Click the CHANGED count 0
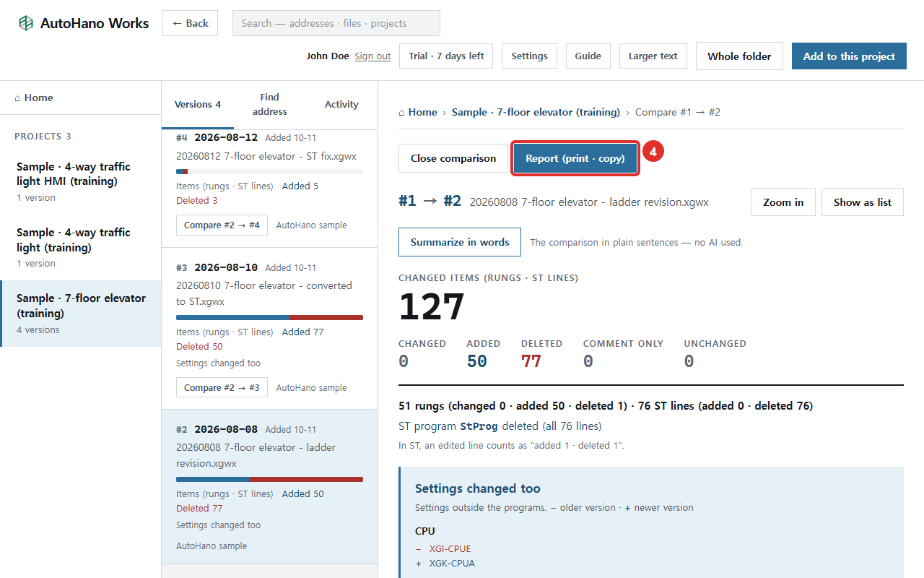The image size is (924, 578). click(x=404, y=361)
